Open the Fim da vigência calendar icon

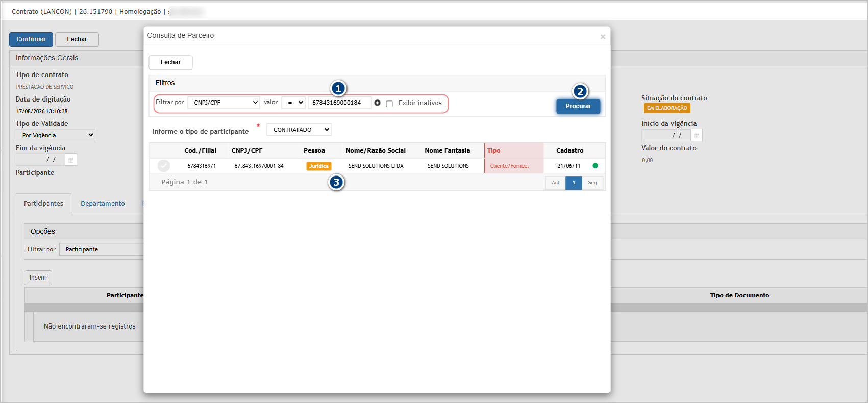(x=71, y=160)
